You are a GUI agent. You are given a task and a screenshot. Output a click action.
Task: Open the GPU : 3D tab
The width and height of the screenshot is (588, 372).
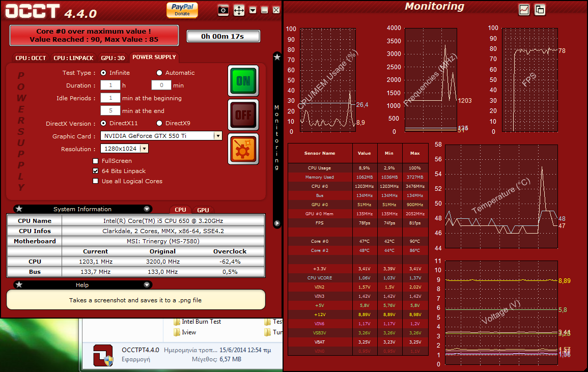(113, 58)
